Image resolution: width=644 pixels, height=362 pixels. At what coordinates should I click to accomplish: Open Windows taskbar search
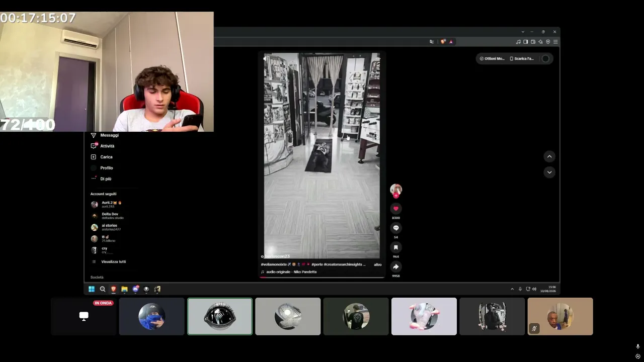click(x=103, y=289)
